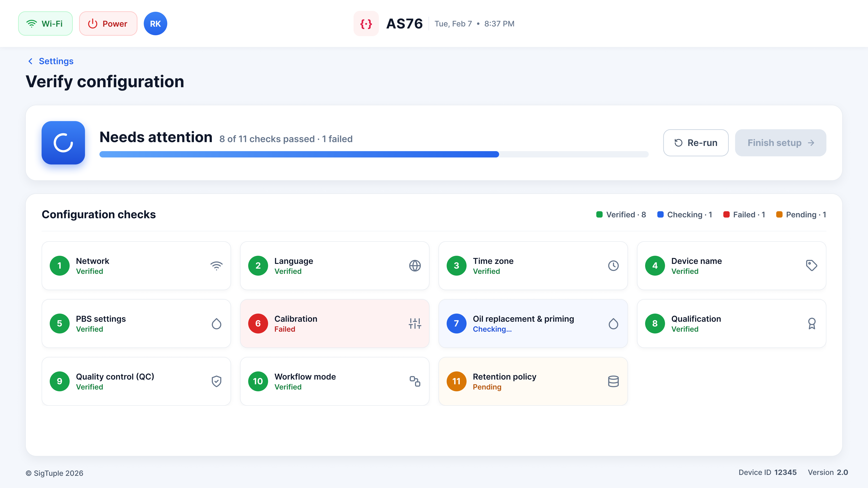868x488 pixels.
Task: Click the red AS76 logo icon
Action: (x=366, y=23)
